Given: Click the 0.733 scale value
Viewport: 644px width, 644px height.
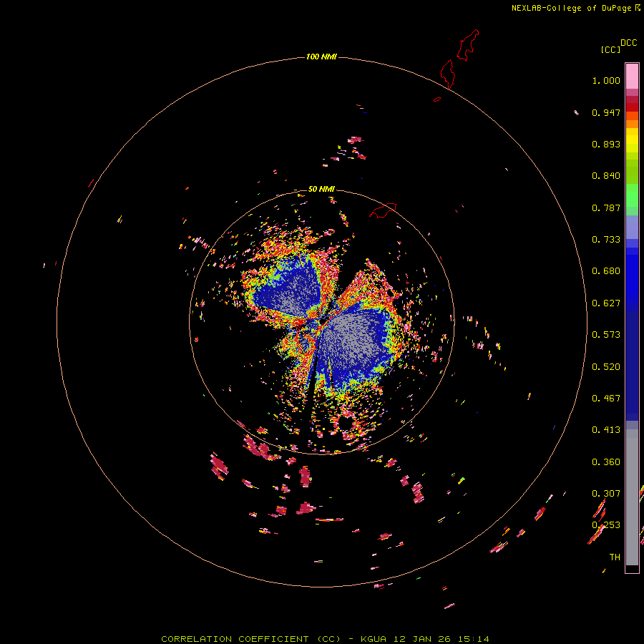Looking at the screenshot, I should point(606,240).
